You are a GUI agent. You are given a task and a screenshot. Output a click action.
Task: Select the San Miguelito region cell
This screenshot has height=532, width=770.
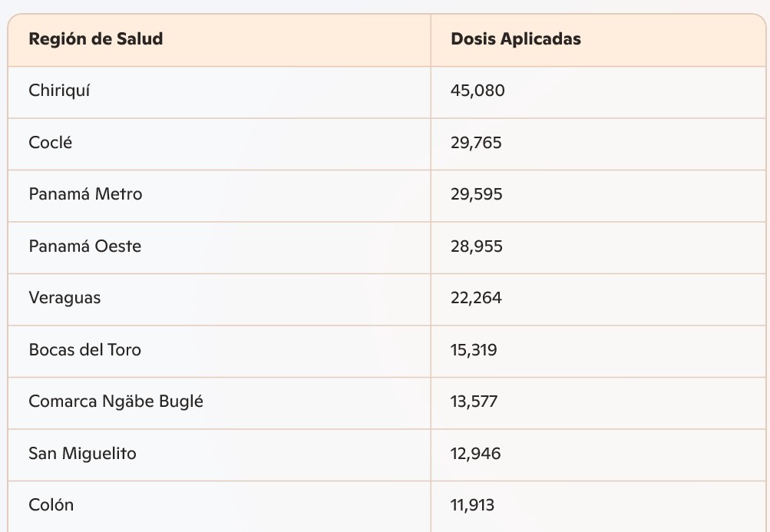click(82, 454)
